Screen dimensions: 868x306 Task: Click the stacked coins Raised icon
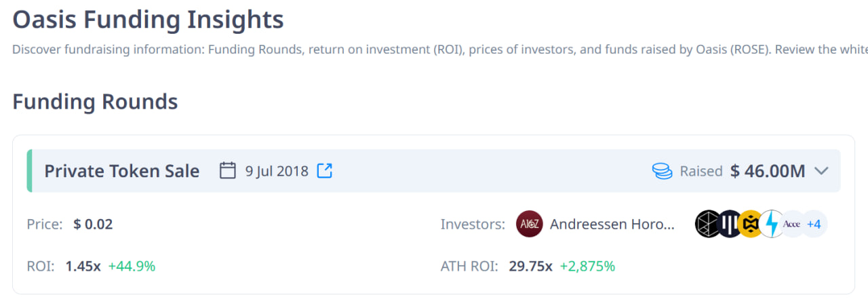pyautogui.click(x=662, y=171)
